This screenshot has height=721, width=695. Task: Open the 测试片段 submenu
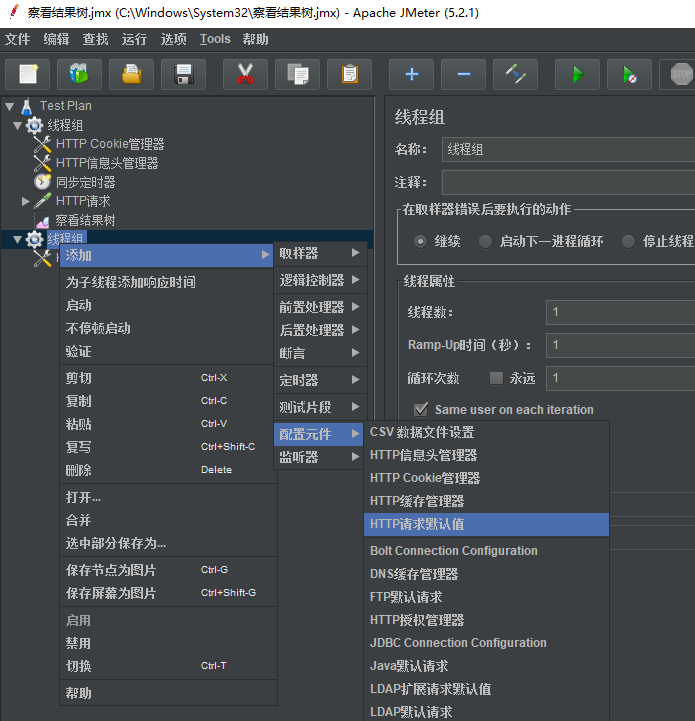320,406
